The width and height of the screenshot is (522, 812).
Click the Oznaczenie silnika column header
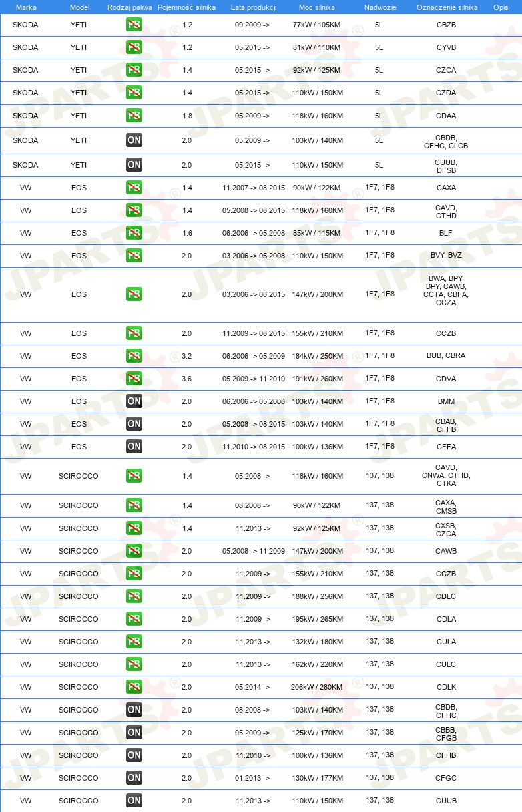(447, 7)
